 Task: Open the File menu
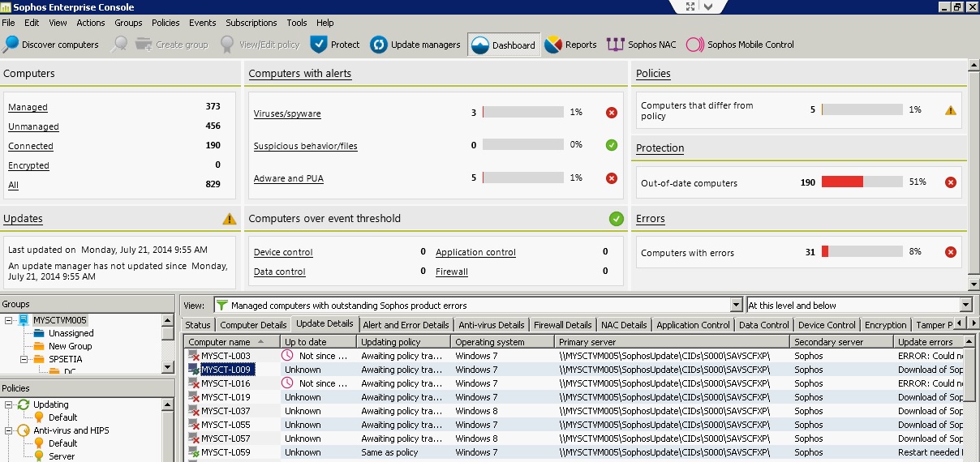point(9,23)
